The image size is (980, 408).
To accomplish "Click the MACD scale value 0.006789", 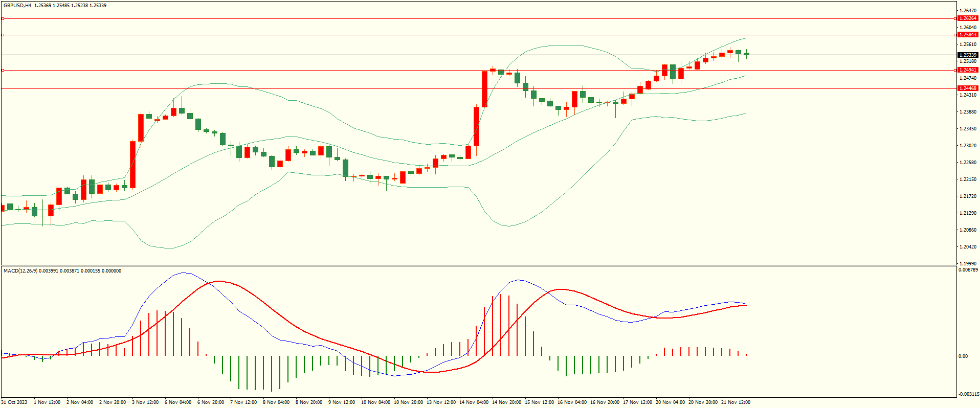I will click(x=968, y=270).
